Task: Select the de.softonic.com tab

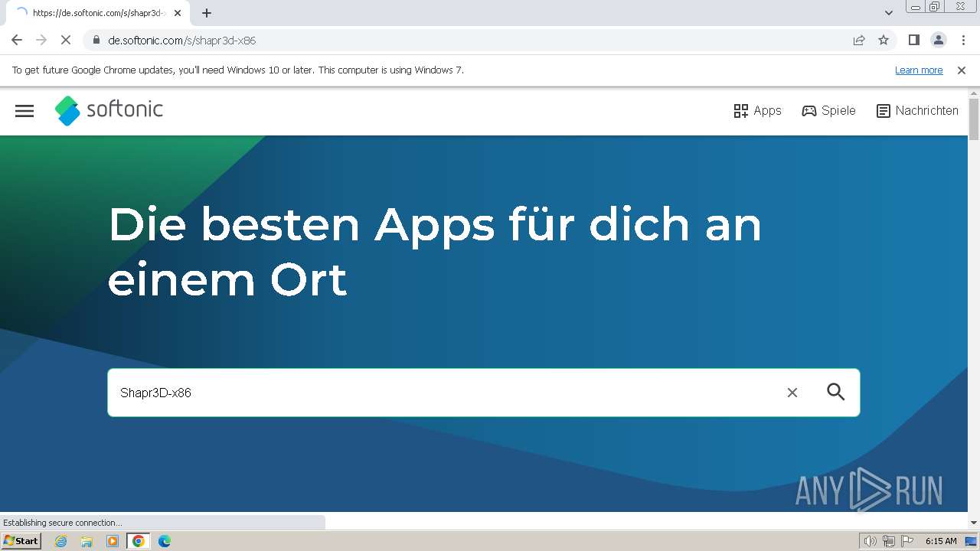Action: [97, 13]
